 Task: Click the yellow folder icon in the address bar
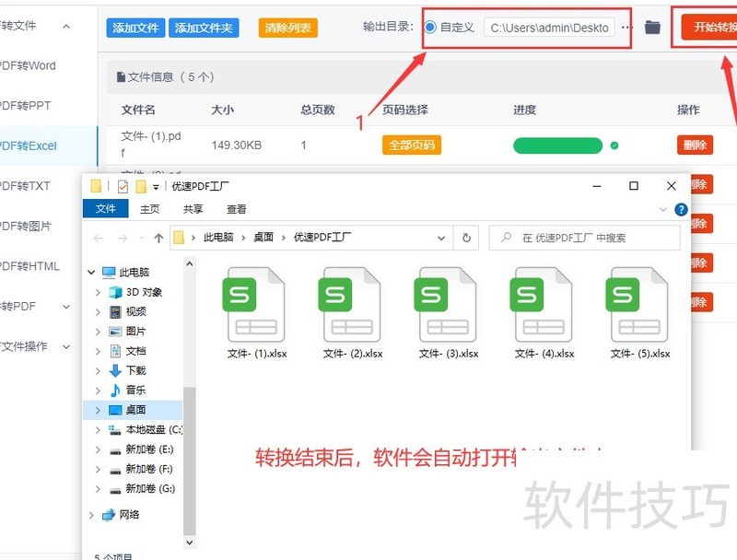pos(177,238)
